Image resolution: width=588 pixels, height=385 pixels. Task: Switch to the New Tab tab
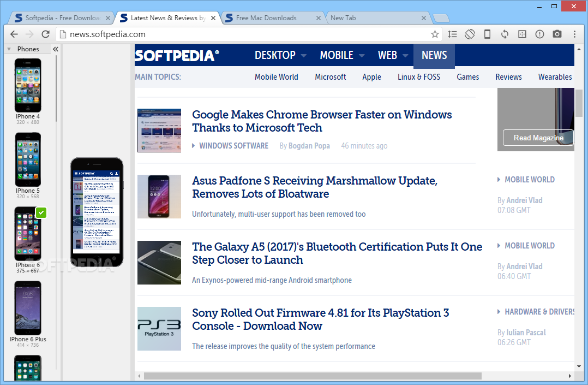pos(377,18)
